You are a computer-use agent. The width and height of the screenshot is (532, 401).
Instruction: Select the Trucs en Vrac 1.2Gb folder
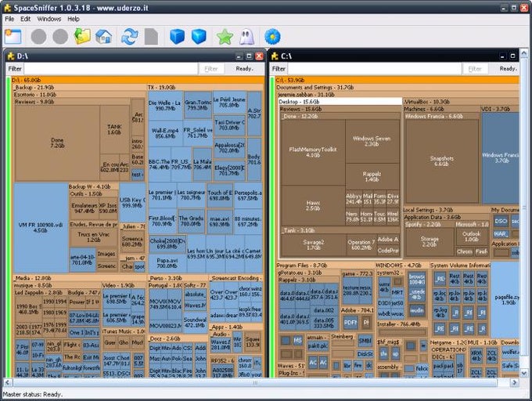click(94, 237)
